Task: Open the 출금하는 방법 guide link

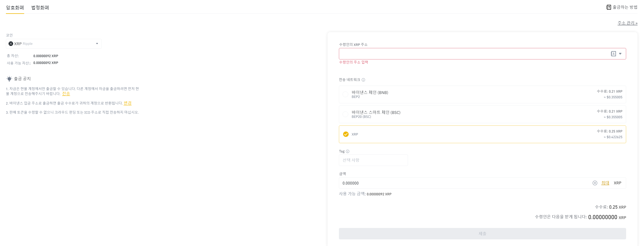Action: (625, 7)
